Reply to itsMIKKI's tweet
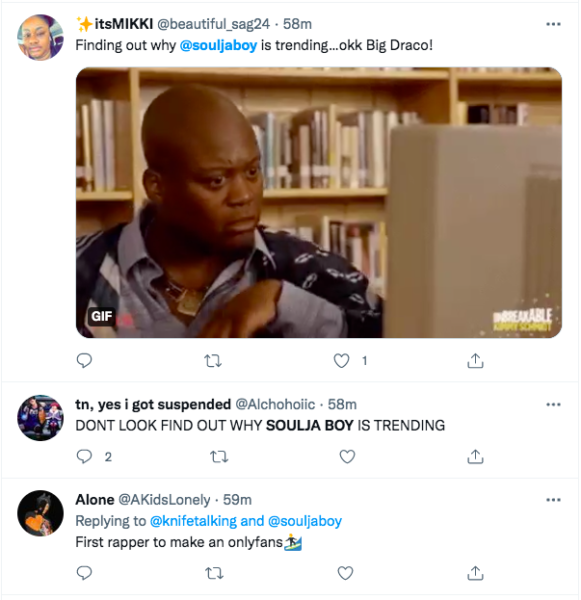Viewport: 581px width, 600px height. (84, 360)
